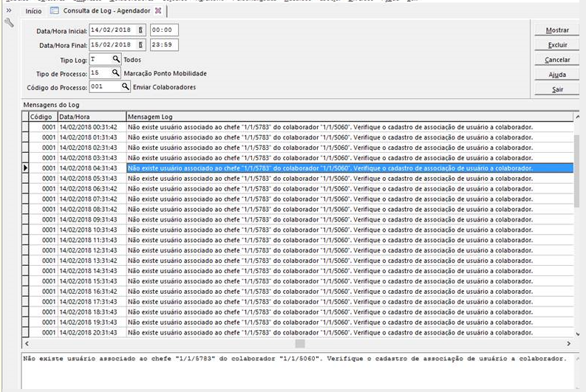The height and width of the screenshot is (392, 586).
Task: Close the Consulta de Log - Agendador tab
Action: coord(158,11)
